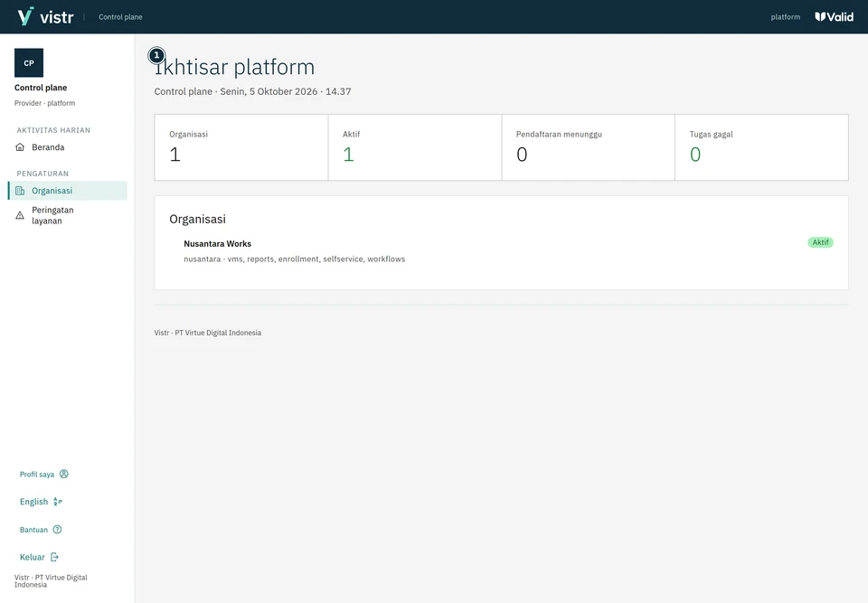Switch language to English
This screenshot has width=868, height=603.
click(x=41, y=502)
